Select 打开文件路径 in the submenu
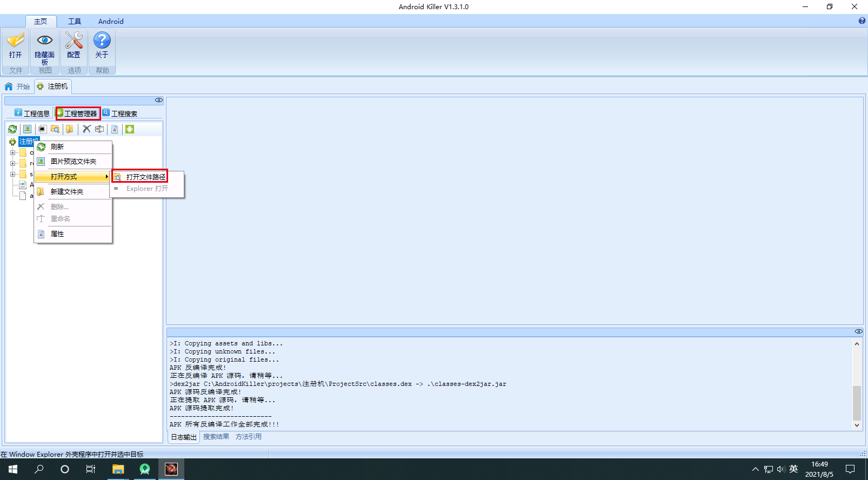Screen dimensions: 868x480 (x=140, y=177)
